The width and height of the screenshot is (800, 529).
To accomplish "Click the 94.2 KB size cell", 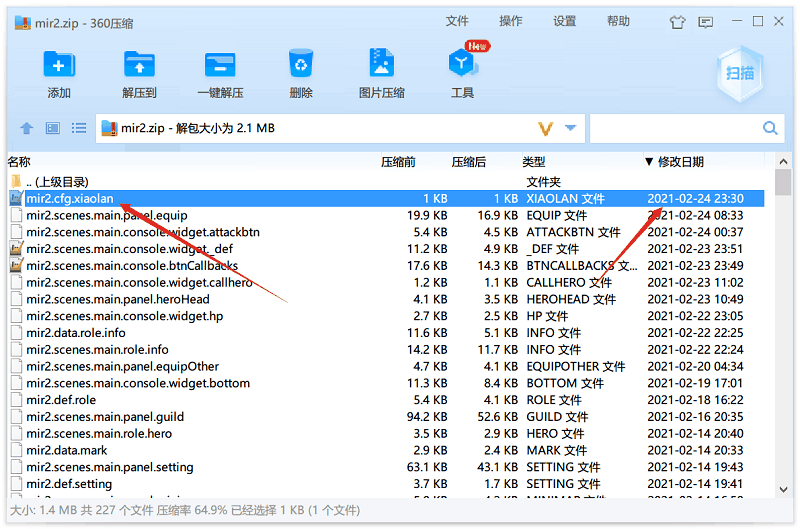I will click(427, 417).
